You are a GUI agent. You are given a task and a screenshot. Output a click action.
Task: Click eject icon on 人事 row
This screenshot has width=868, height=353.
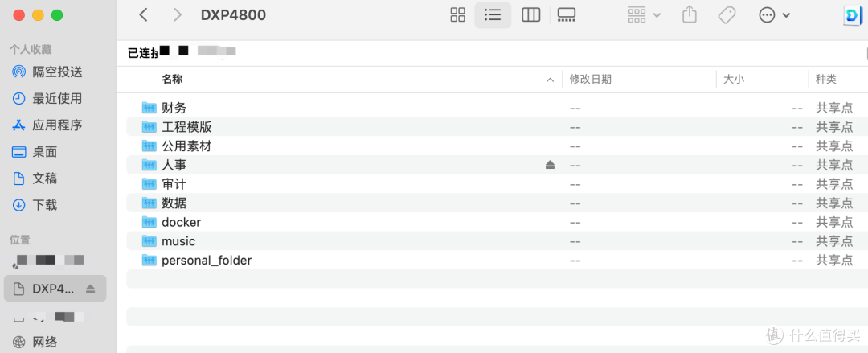pos(551,165)
